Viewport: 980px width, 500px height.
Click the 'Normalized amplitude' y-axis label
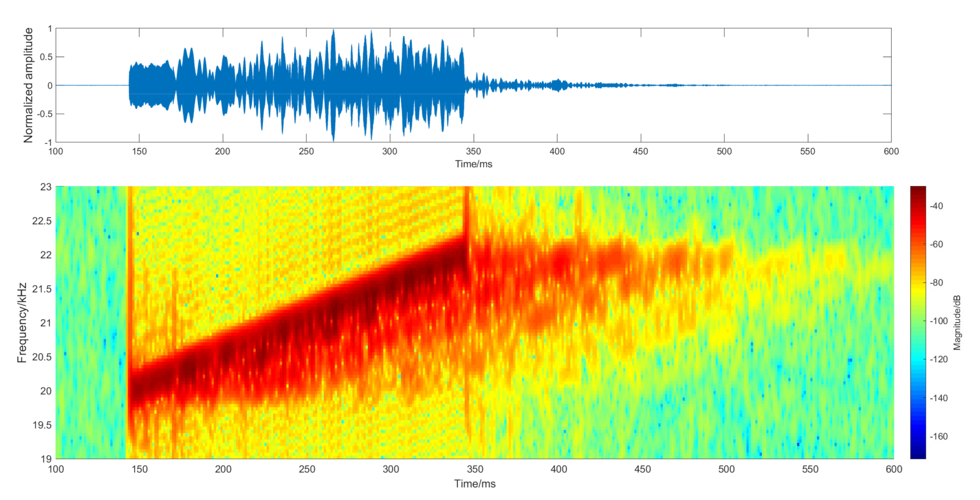tap(28, 85)
